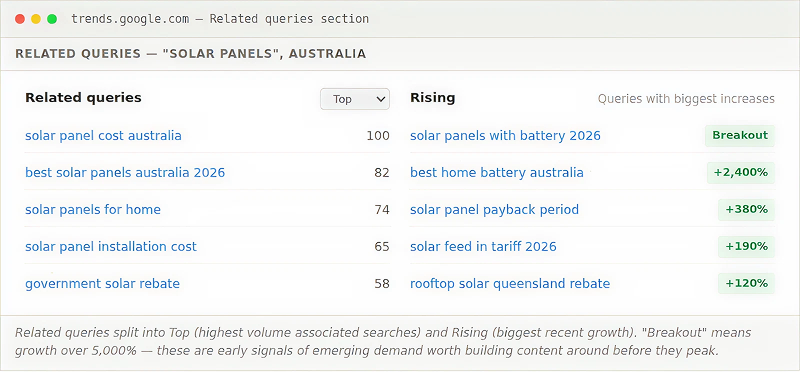Click 'Queries with biggest increases' subtitle text
This screenshot has width=800, height=372.
coord(686,98)
